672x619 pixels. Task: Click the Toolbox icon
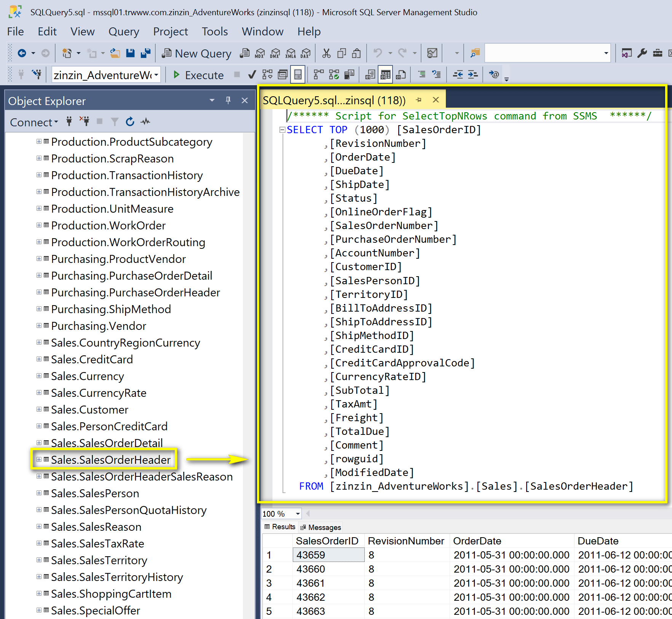[658, 53]
